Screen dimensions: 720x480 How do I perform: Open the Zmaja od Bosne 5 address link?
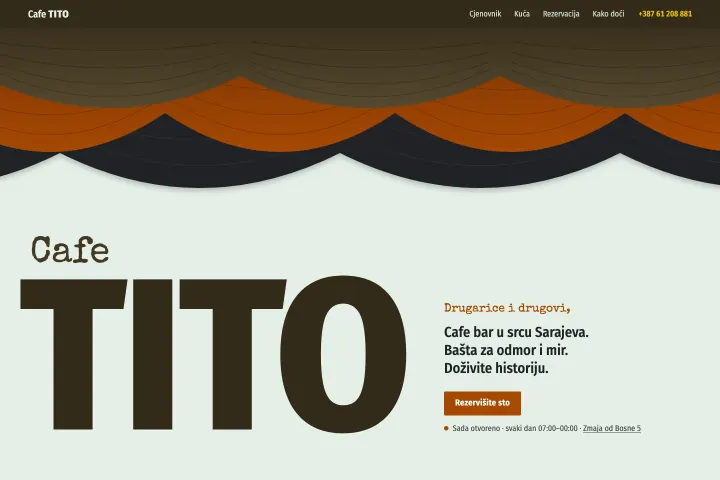612,428
